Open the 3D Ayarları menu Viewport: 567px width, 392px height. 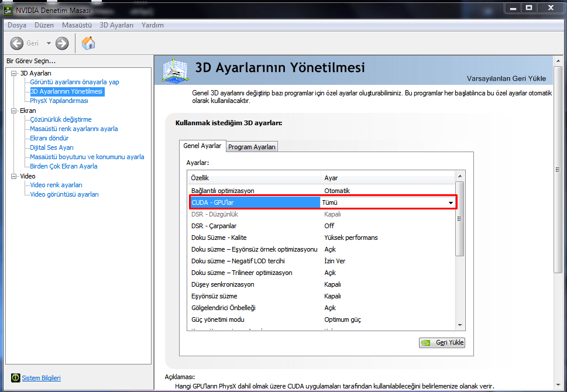[116, 25]
